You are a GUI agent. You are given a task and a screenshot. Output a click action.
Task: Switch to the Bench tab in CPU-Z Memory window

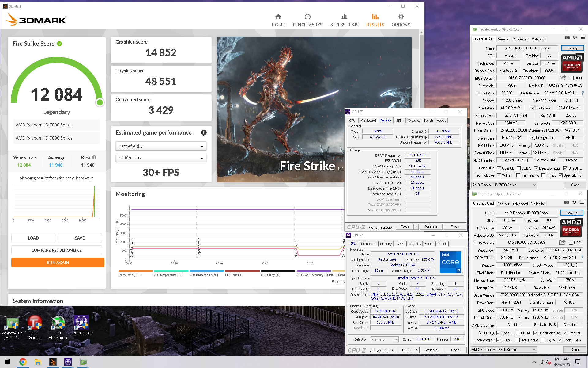click(428, 121)
